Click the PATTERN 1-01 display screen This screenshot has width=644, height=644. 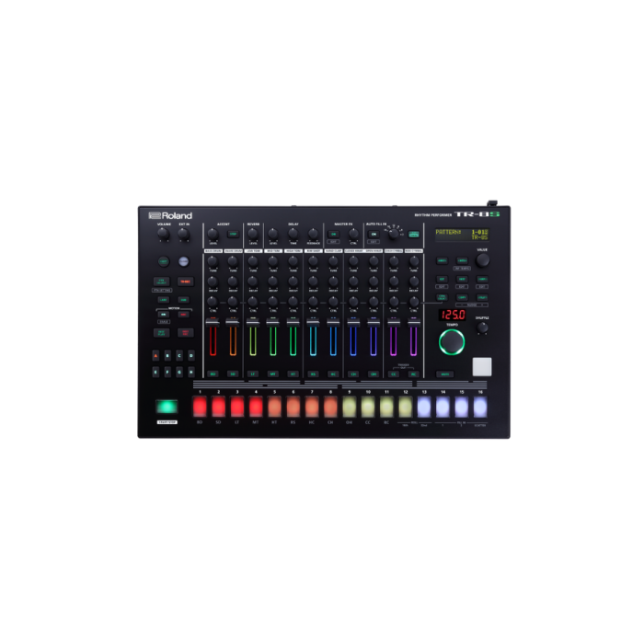click(x=462, y=235)
